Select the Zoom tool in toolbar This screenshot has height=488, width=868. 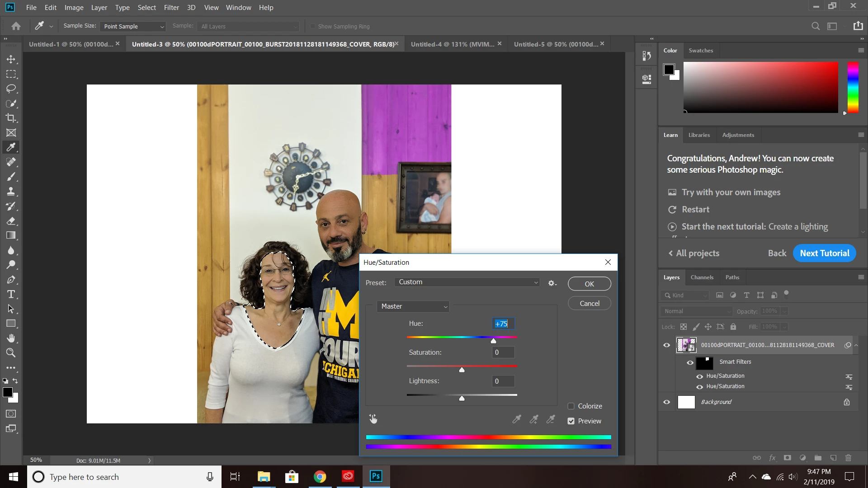(11, 353)
